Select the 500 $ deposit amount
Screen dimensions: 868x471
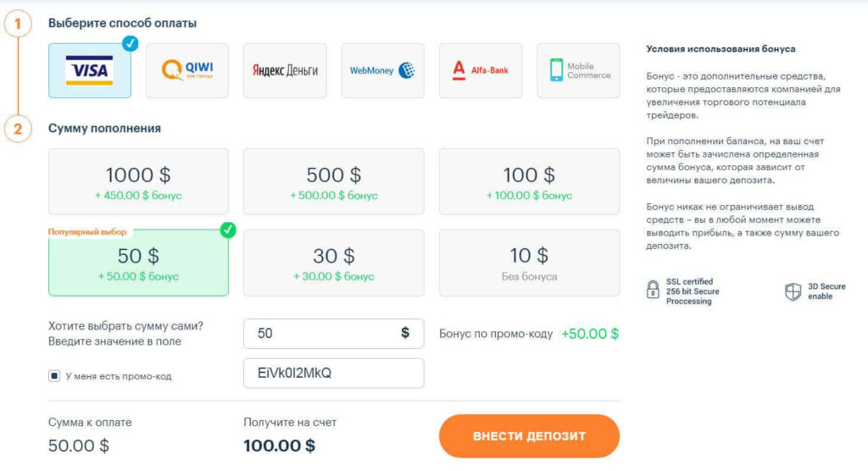tap(333, 182)
